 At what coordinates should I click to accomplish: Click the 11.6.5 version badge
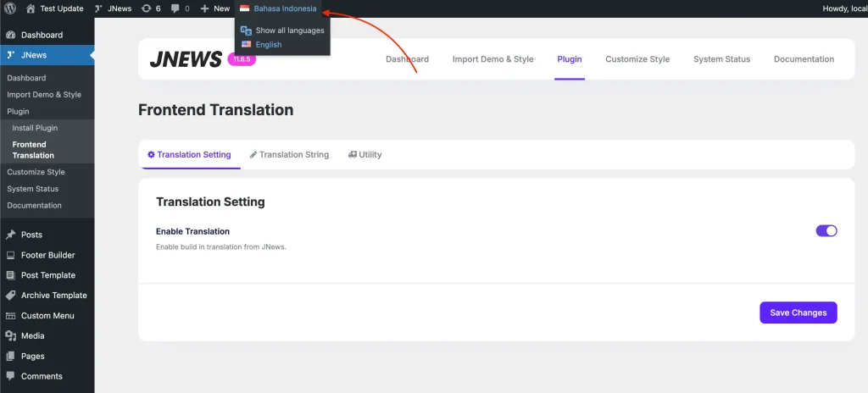click(x=242, y=59)
